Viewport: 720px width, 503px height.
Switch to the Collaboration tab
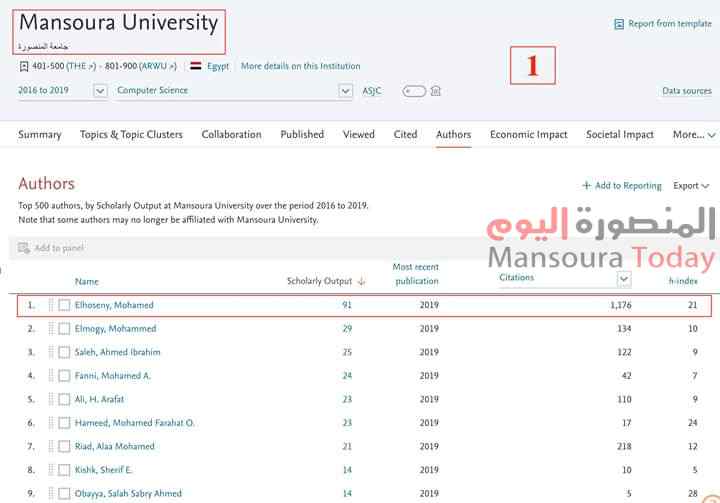[231, 134]
